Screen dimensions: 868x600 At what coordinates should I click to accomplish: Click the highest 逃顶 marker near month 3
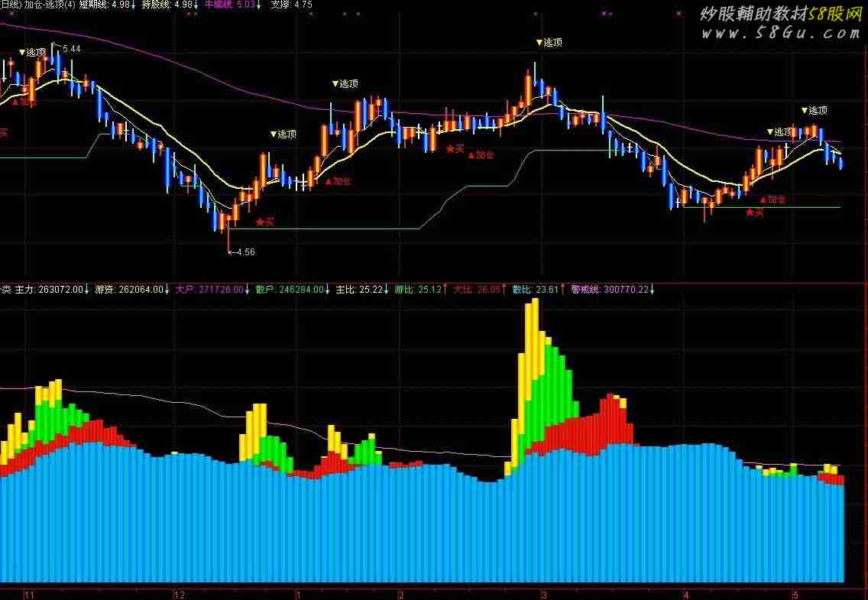coord(549,43)
